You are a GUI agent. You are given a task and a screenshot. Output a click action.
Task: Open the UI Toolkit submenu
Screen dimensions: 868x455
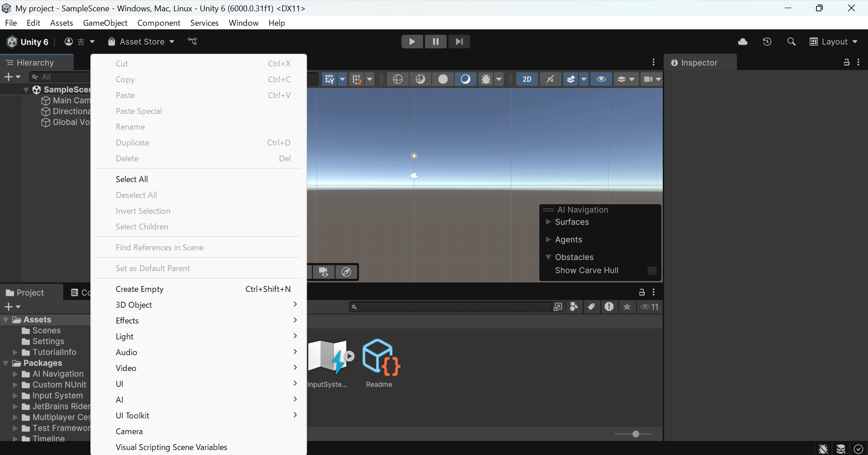pos(198,416)
